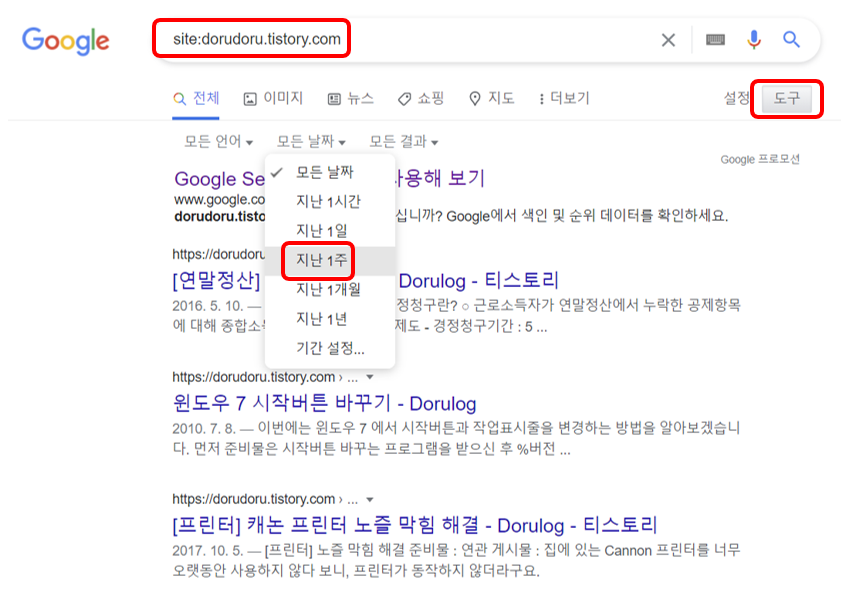Expand URL arrow above 윈도우 7 result
Viewport: 841px width, 608px height.
point(370,377)
